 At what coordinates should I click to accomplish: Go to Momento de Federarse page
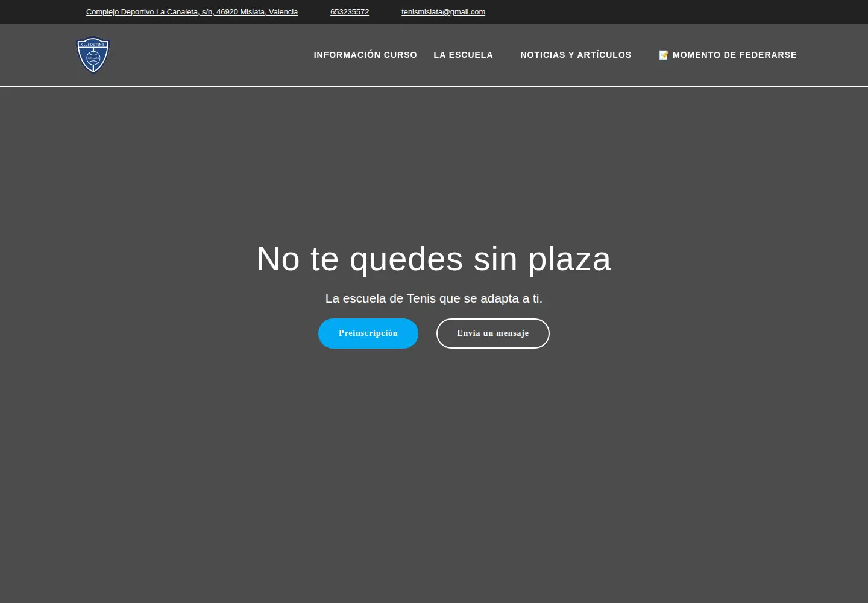coord(728,55)
